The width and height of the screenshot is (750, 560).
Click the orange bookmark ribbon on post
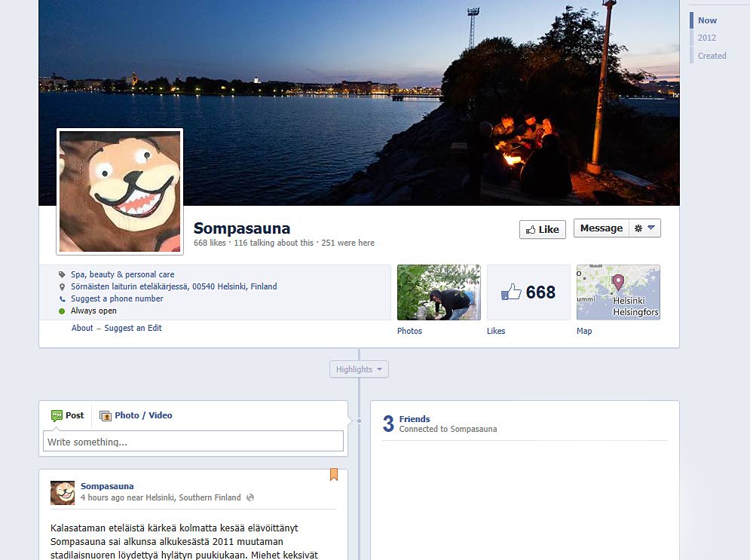(x=334, y=474)
